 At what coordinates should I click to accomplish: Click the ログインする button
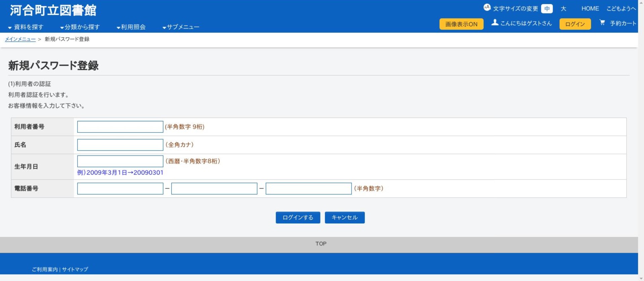click(x=298, y=217)
